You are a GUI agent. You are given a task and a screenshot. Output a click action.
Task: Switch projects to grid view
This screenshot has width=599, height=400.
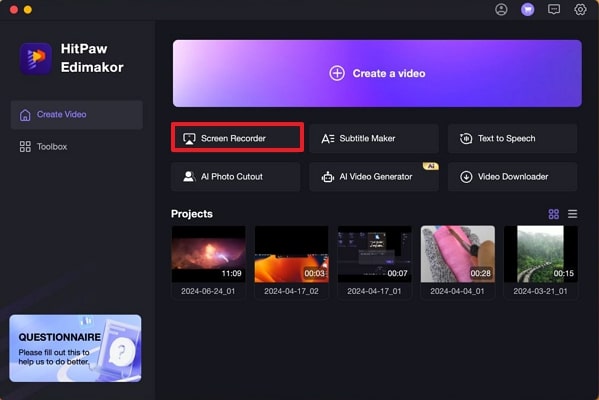pos(554,214)
